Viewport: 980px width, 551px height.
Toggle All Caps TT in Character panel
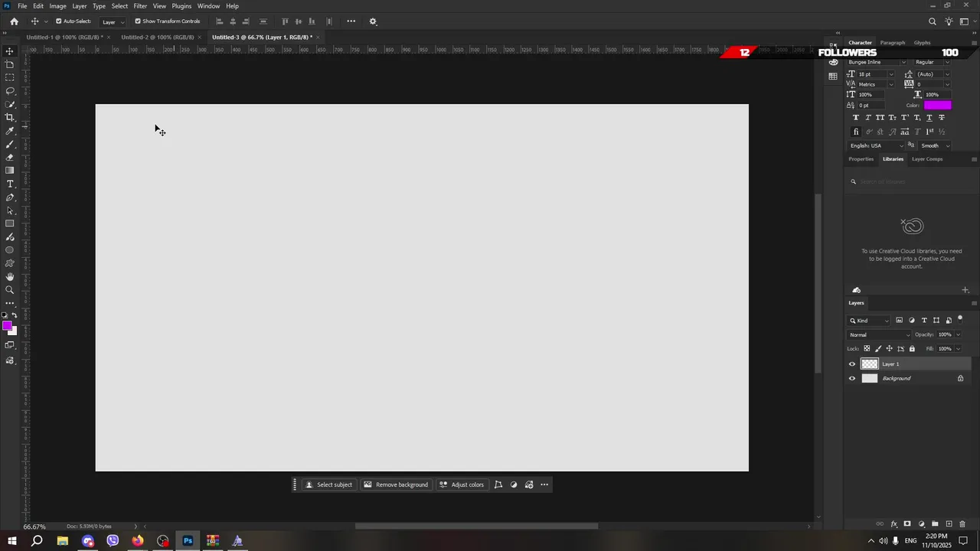pos(880,118)
